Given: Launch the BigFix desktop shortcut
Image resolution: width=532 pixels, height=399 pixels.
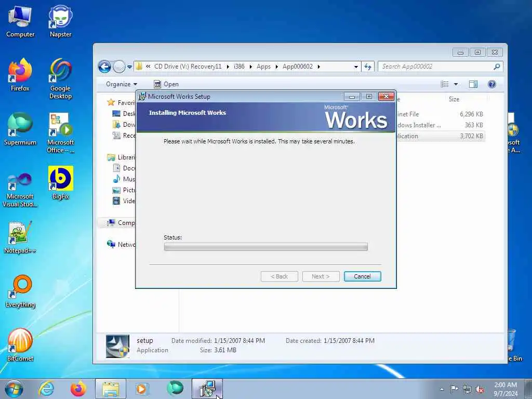Looking at the screenshot, I should (60, 183).
